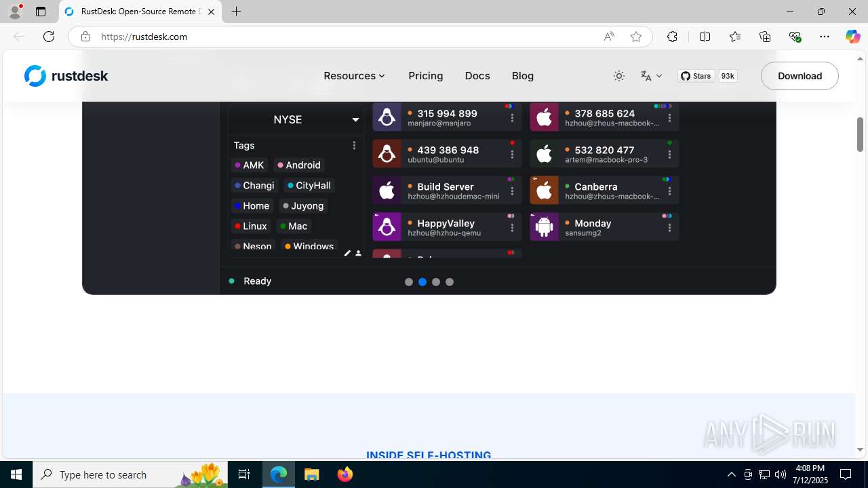Image resolution: width=868 pixels, height=488 pixels.
Task: Open options for 439 386 948 device
Action: tap(512, 155)
